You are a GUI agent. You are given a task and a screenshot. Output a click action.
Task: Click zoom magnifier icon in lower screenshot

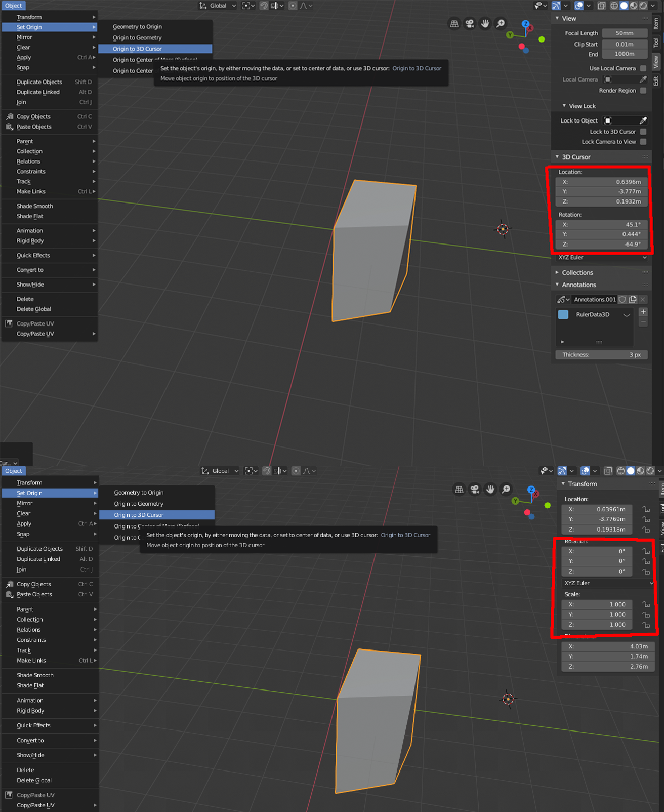[x=506, y=489]
